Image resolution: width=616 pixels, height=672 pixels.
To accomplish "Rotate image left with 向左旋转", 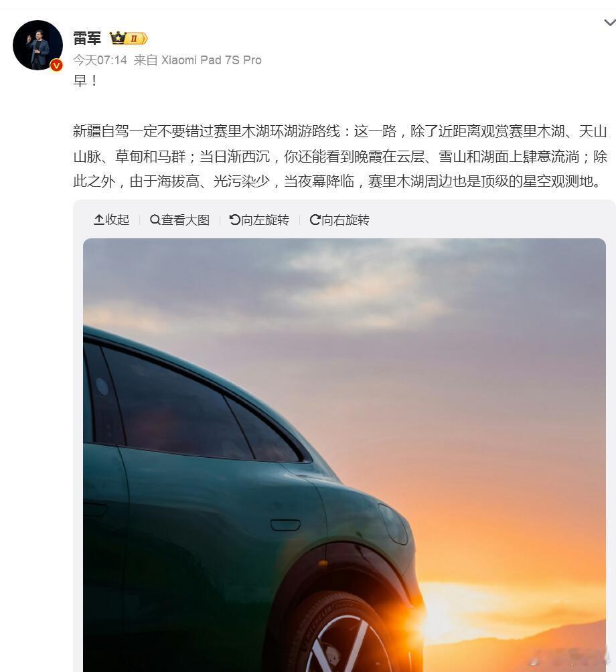I will (x=259, y=220).
